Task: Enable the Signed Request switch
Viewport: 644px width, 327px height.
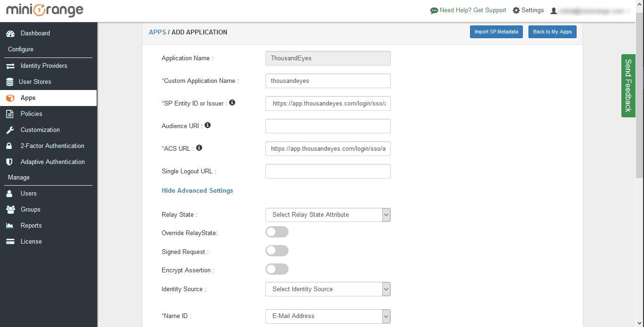Action: 277,251
